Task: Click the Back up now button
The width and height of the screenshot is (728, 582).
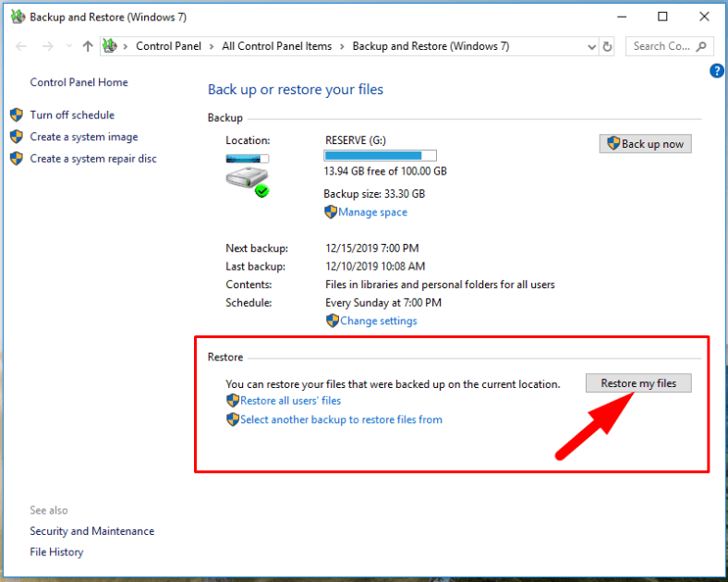Action: coord(645,144)
